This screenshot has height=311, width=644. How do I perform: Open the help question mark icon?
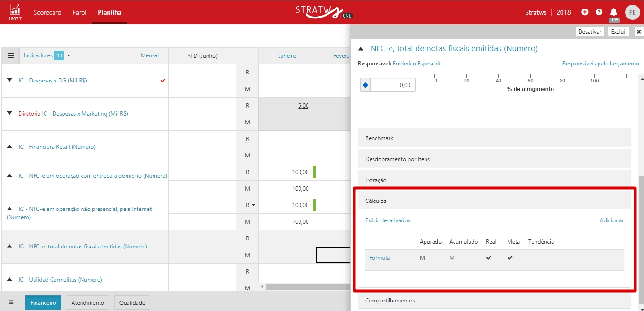point(599,12)
